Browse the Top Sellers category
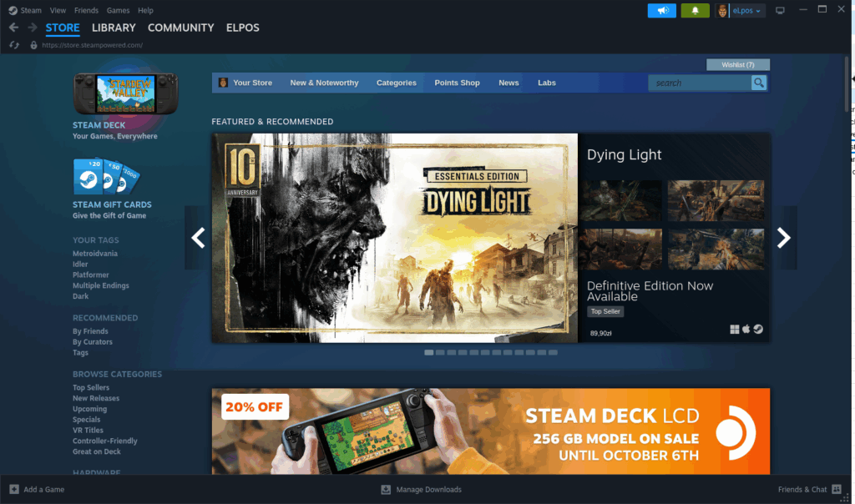 pos(91,388)
